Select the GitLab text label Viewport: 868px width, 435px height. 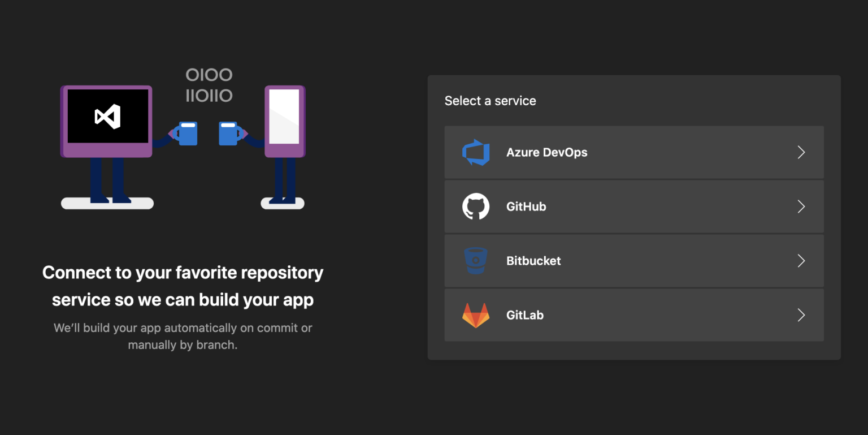tap(524, 315)
